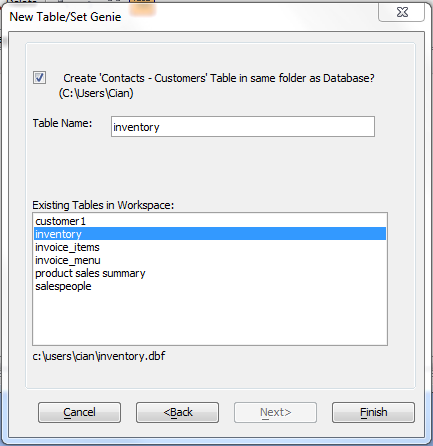Choose invoice_items from the tables list
Image resolution: width=433 pixels, height=446 pixels.
pyautogui.click(x=210, y=247)
